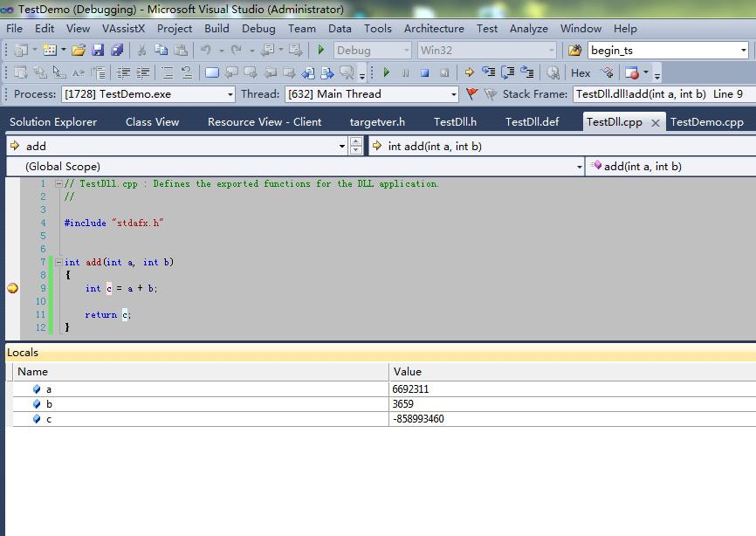Screen dimensions: 756x536
Task: Collapse the comment block at line 1
Action: click(58, 183)
